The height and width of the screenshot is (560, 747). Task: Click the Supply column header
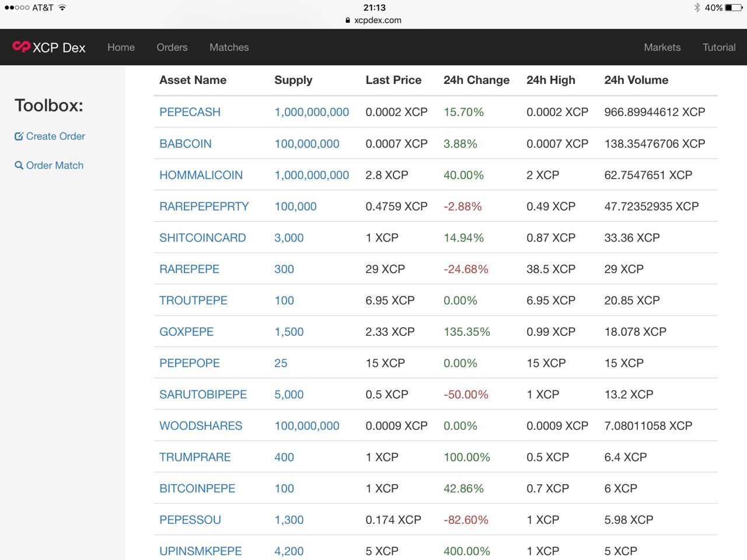pos(293,80)
